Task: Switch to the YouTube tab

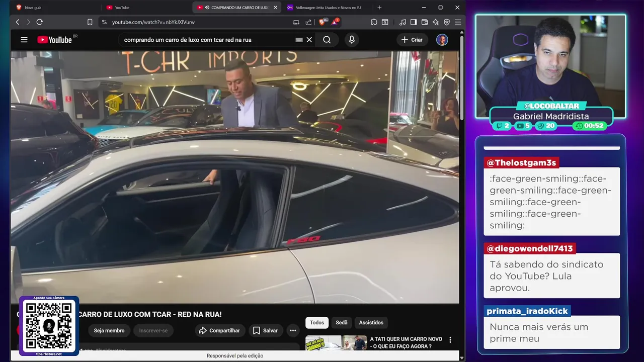Action: tap(146, 8)
